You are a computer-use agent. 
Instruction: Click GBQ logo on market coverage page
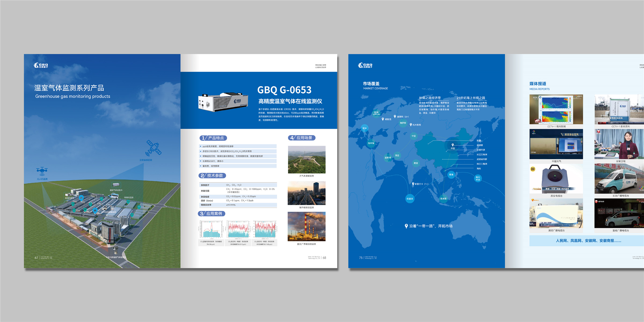point(365,65)
